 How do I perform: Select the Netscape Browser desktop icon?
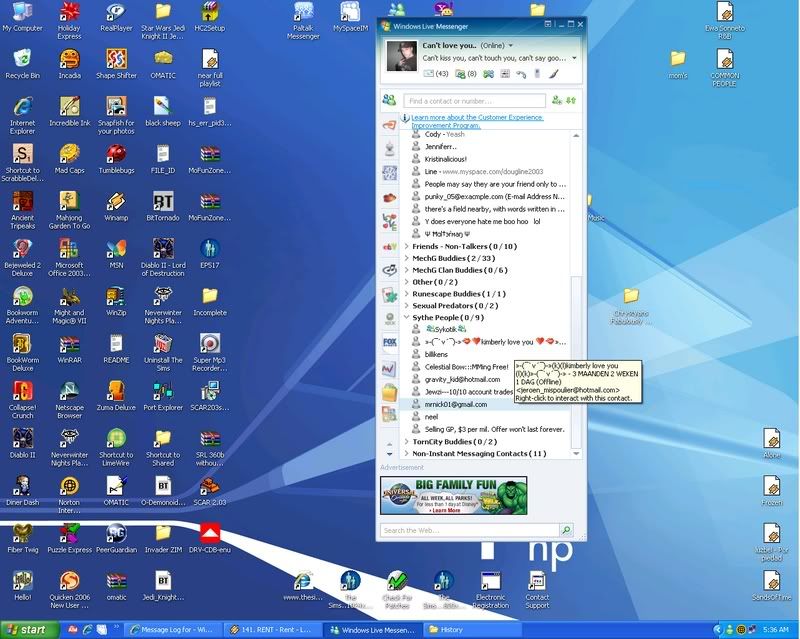coord(69,400)
